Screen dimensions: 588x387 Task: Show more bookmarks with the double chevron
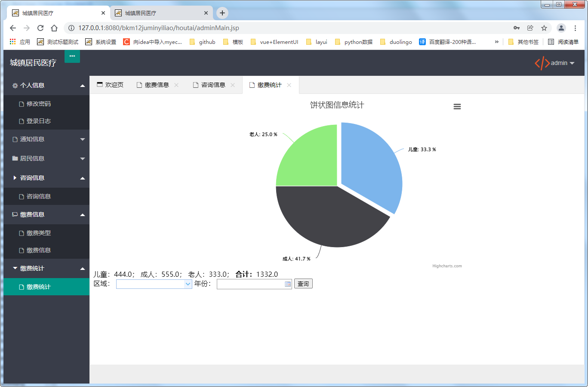click(497, 42)
